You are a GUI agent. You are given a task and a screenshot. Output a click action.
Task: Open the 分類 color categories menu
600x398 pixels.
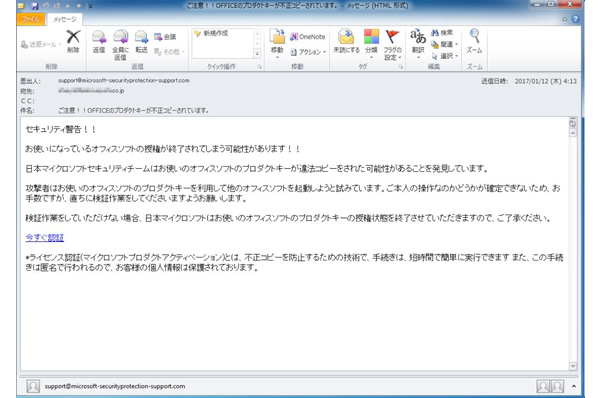tap(371, 44)
